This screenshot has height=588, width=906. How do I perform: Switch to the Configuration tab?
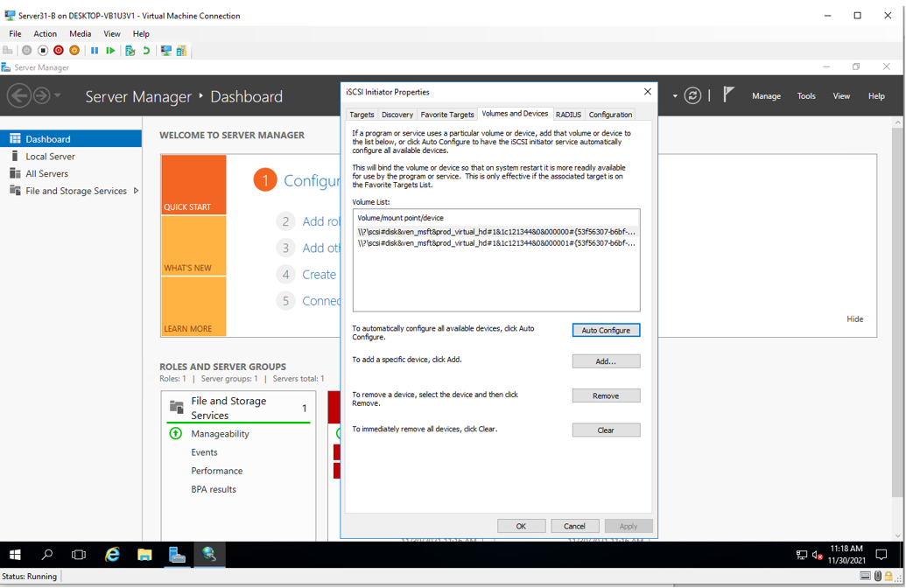pos(610,115)
